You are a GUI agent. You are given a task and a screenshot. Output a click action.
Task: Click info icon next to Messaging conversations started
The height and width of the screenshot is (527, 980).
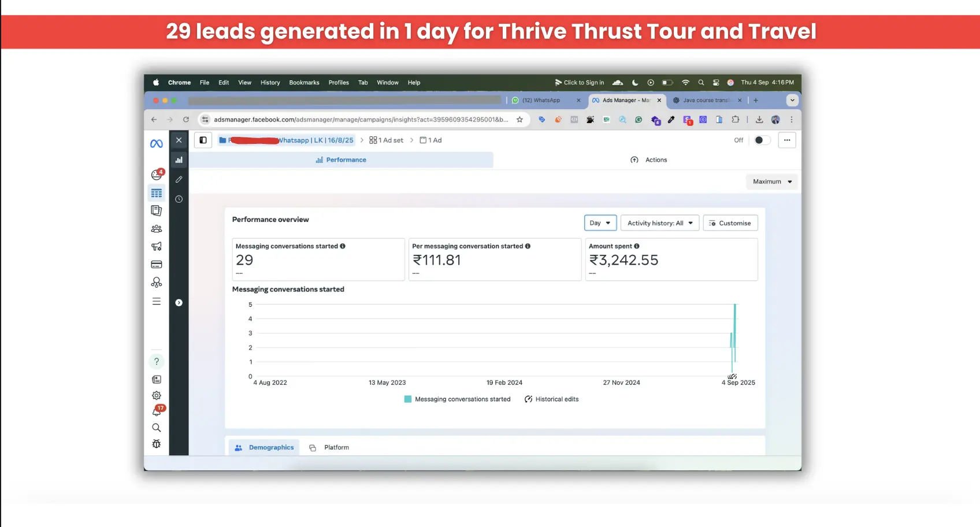click(343, 246)
